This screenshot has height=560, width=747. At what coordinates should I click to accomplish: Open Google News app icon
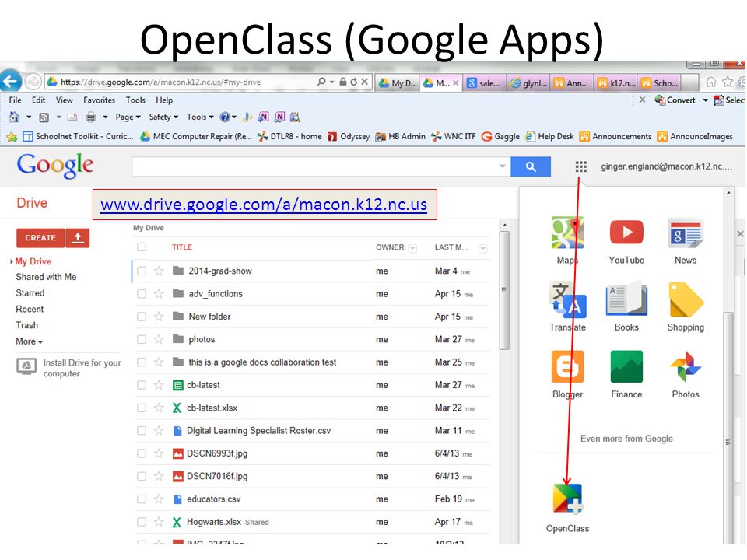tap(686, 233)
